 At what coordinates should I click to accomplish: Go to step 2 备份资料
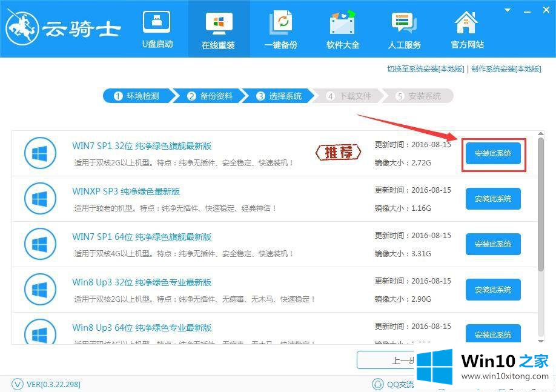(210, 96)
